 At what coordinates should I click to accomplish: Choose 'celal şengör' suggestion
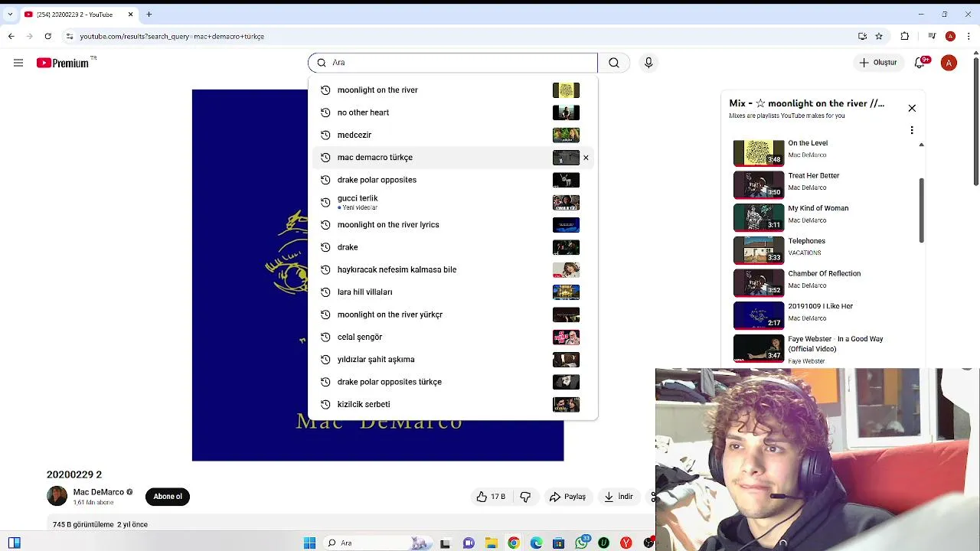click(x=452, y=337)
